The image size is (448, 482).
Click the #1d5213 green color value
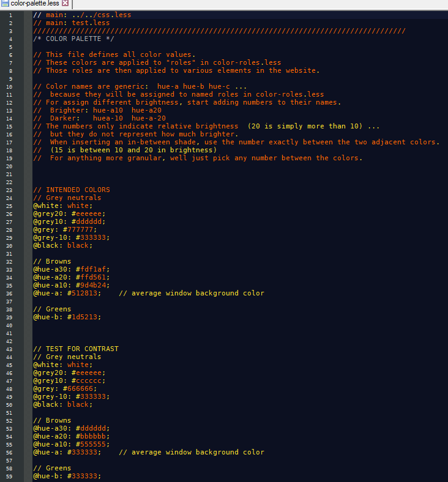tap(84, 317)
